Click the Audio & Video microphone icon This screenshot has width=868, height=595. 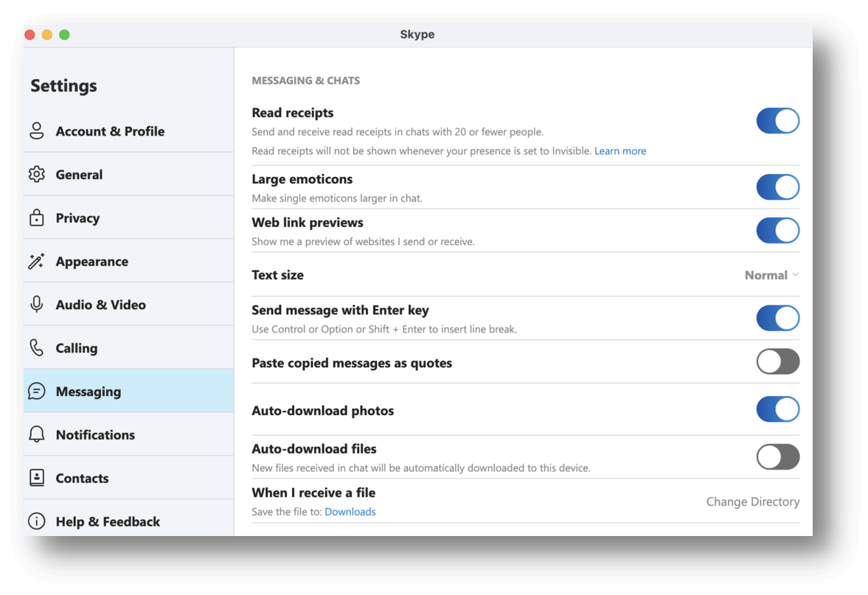click(x=35, y=304)
